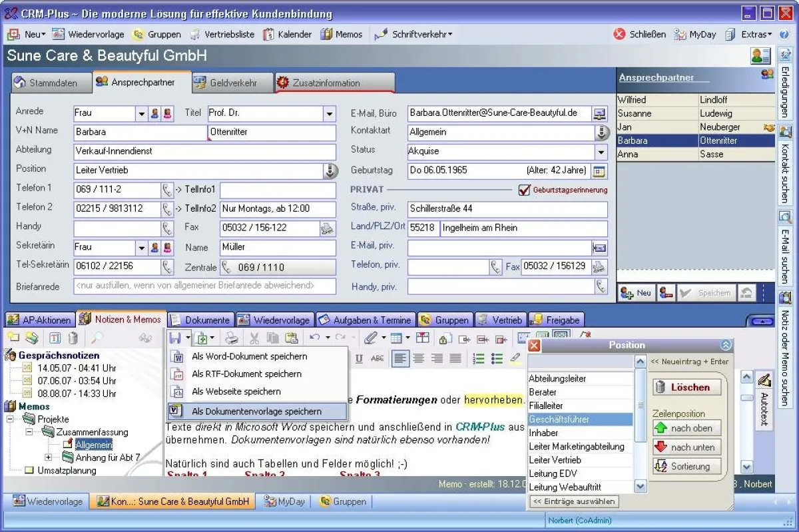Expand the Anhang für Abt 7 node
The height and width of the screenshot is (532, 799).
(49, 457)
